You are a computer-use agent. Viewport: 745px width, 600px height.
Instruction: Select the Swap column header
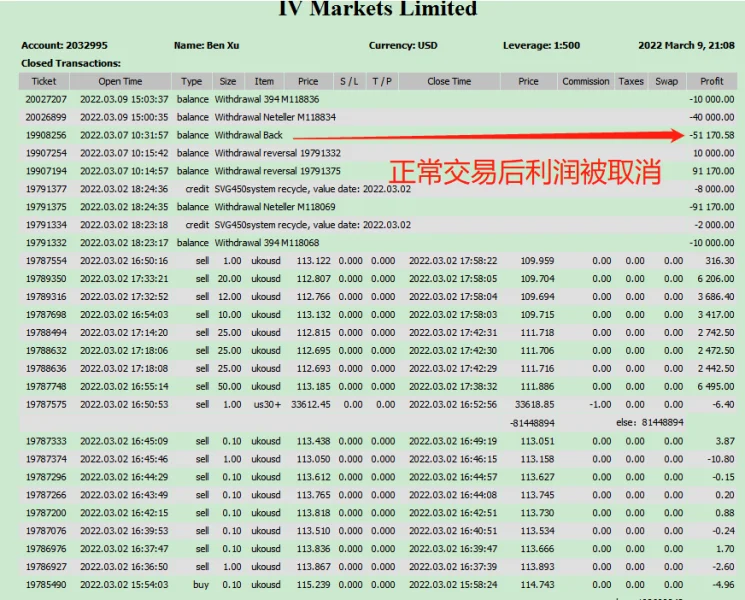[666, 82]
